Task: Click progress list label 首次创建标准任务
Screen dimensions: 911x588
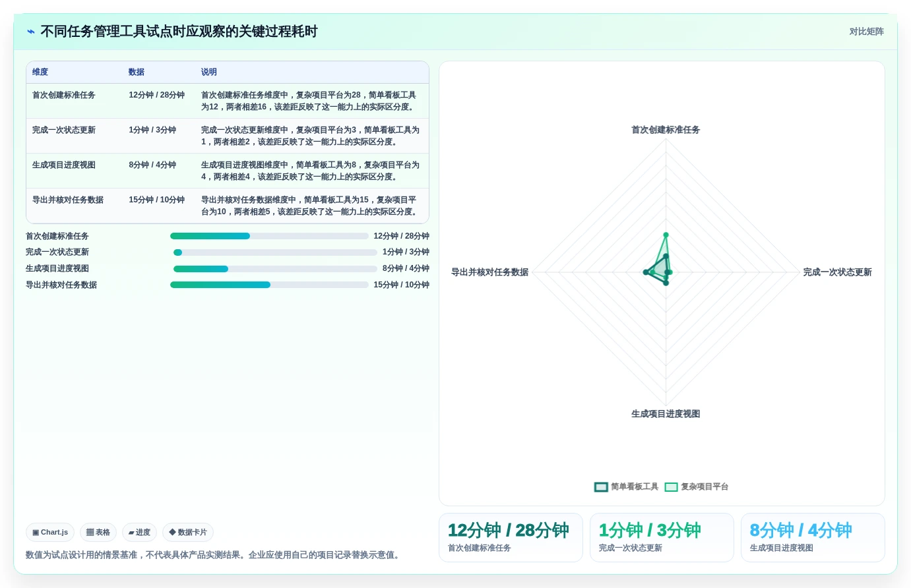Action: pyautogui.click(x=57, y=236)
